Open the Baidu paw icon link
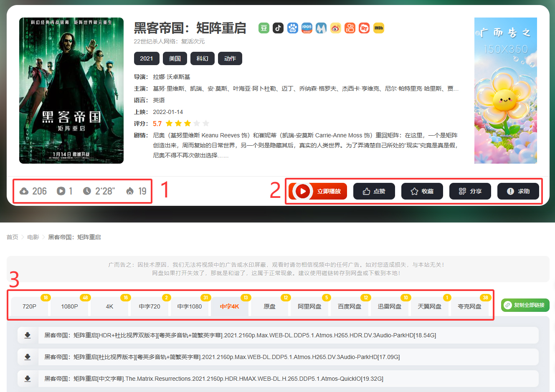 (293, 28)
